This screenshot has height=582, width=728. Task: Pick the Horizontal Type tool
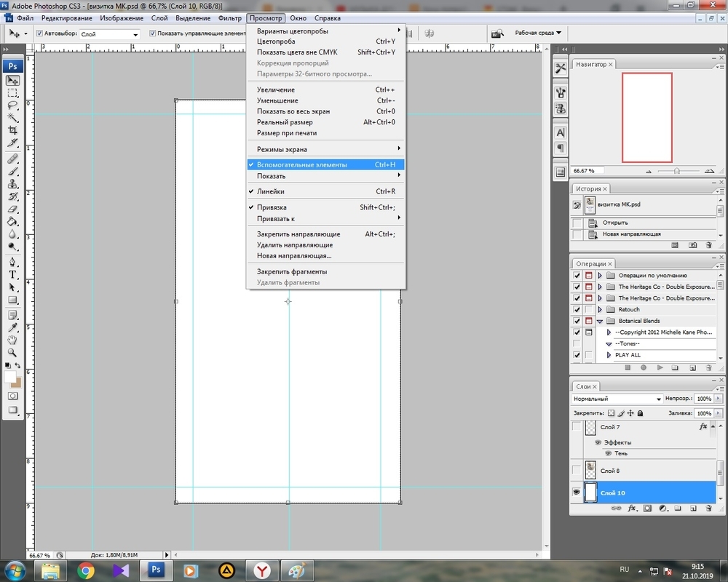(x=13, y=275)
